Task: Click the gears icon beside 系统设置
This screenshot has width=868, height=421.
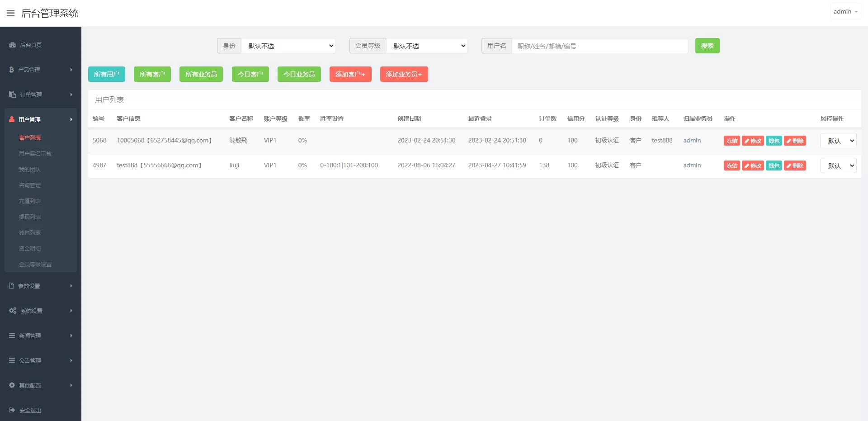Action: coord(12,311)
